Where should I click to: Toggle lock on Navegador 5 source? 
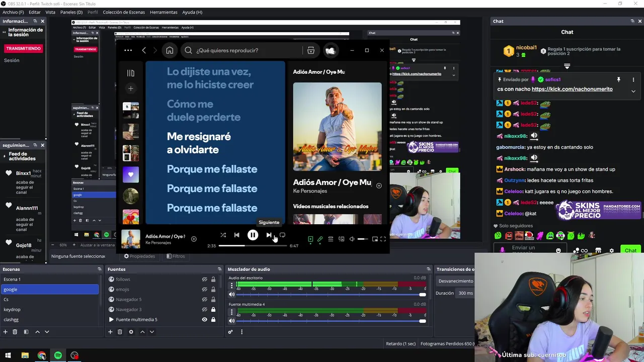213,299
